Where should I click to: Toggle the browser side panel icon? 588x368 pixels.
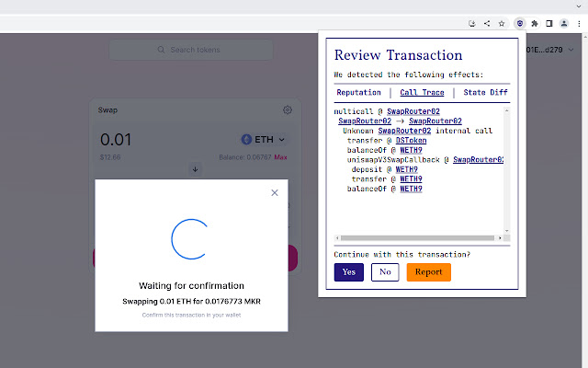click(549, 24)
